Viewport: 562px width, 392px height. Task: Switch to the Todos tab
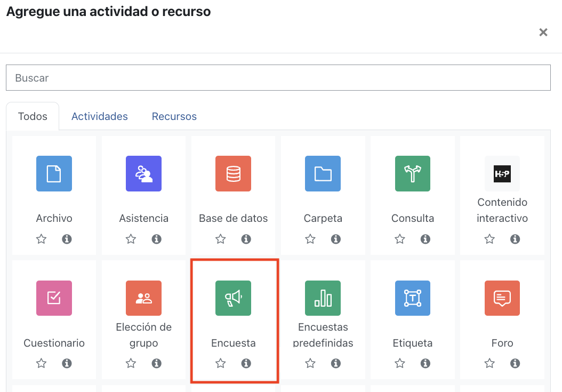(x=33, y=116)
